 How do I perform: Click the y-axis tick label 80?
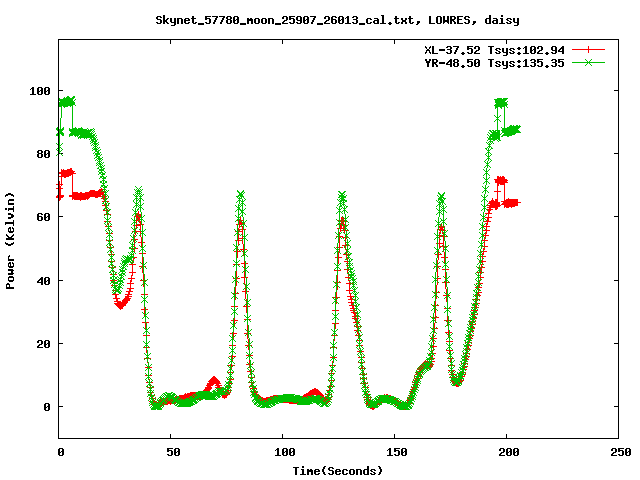[43, 154]
